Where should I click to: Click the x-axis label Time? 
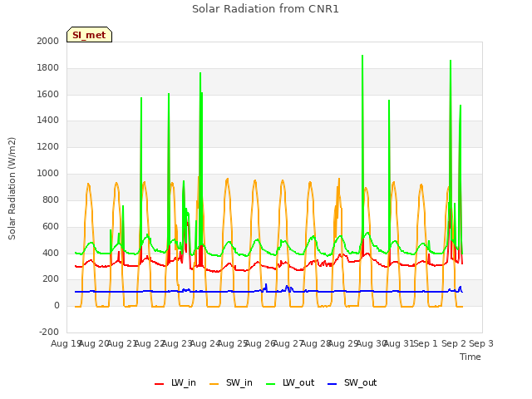[x=470, y=357]
